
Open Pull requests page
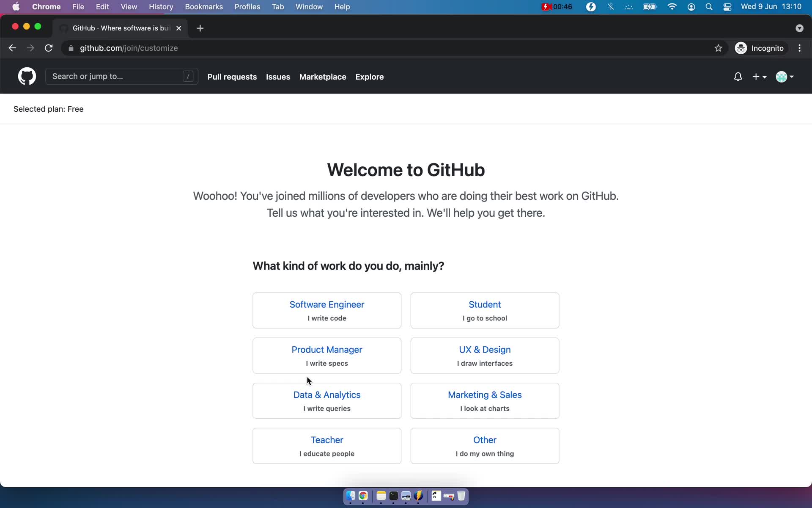232,77
